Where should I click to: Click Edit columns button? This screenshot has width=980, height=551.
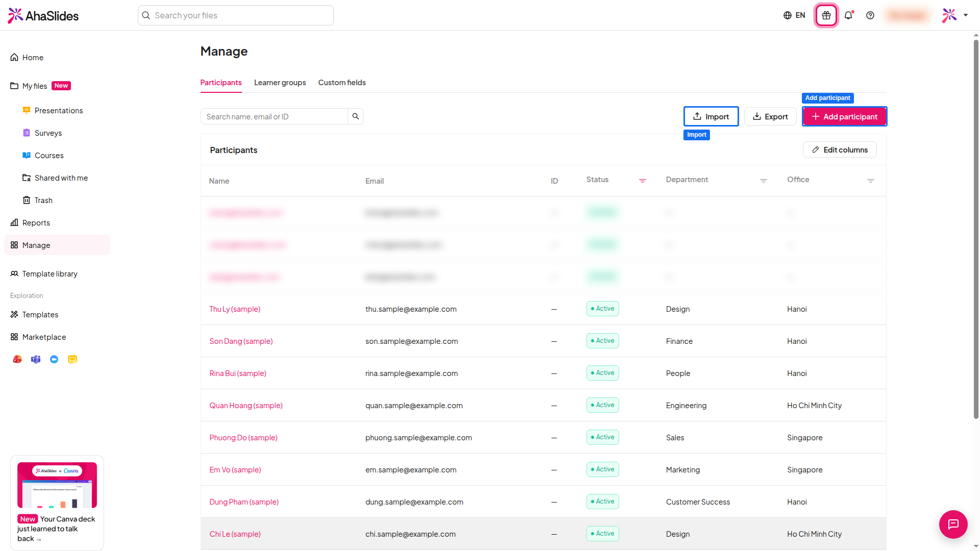coord(840,149)
